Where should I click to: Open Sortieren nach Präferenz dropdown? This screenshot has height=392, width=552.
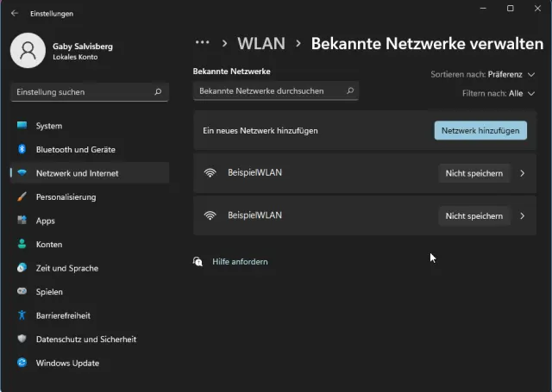click(x=483, y=75)
